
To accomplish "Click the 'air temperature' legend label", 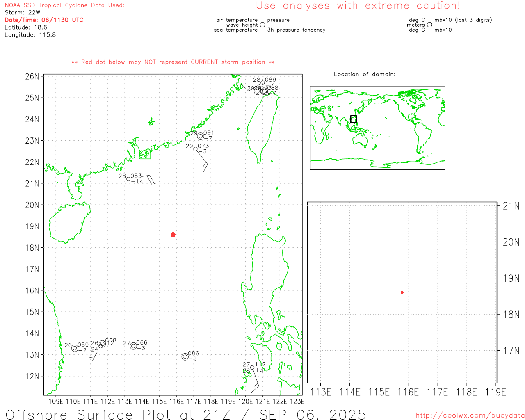I will 237,20.
